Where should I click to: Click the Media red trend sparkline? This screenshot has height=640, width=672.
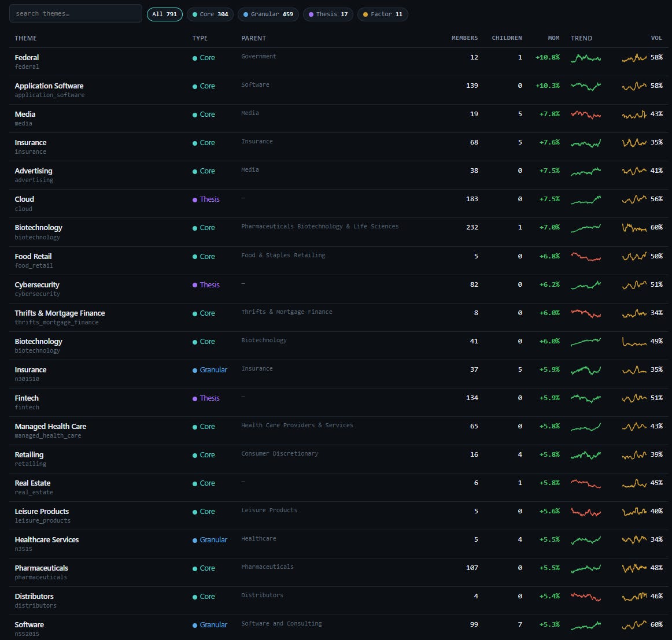pyautogui.click(x=585, y=114)
